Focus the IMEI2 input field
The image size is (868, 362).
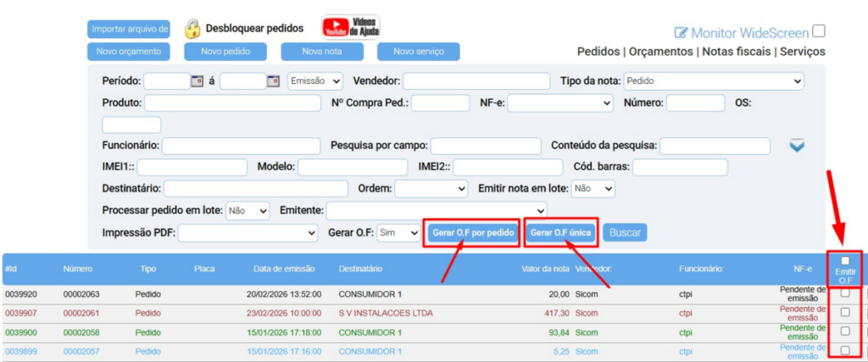click(508, 167)
